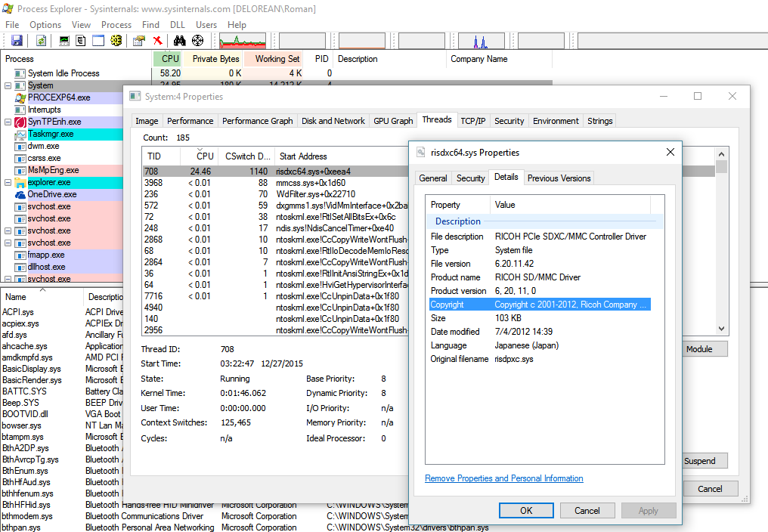Click the CPU usage mini graph in toolbar
768x532 pixels.
tap(243, 41)
